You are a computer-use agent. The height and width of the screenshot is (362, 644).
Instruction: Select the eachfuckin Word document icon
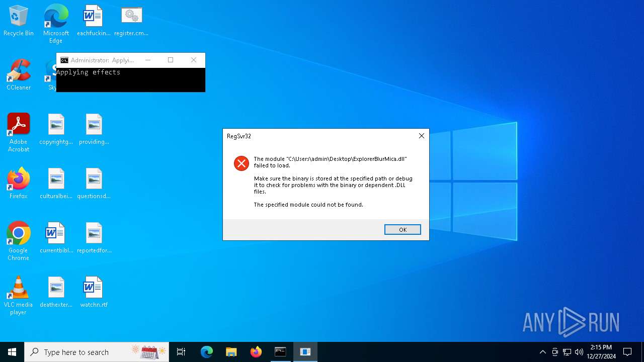[94, 21]
